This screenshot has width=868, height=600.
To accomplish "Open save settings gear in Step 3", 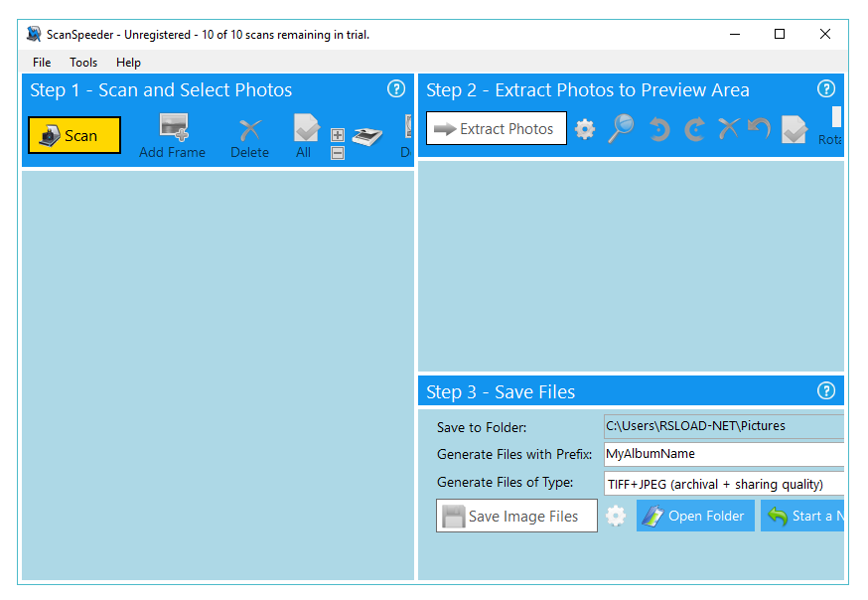I will pos(616,516).
